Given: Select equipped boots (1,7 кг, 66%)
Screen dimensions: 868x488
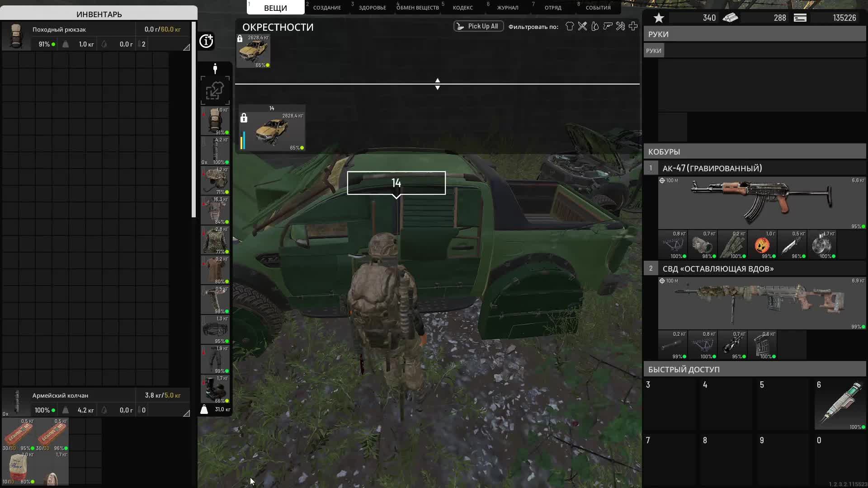Looking at the screenshot, I should pos(215,389).
